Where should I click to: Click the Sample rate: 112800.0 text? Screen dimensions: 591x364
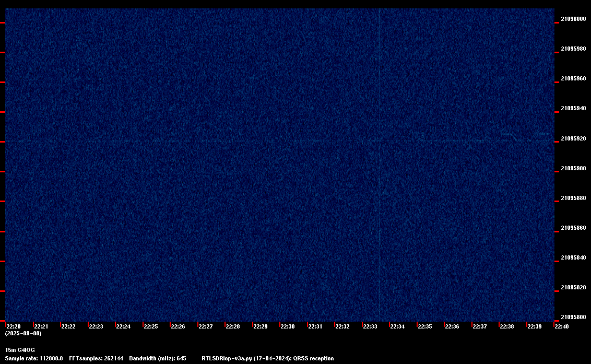coord(34,358)
